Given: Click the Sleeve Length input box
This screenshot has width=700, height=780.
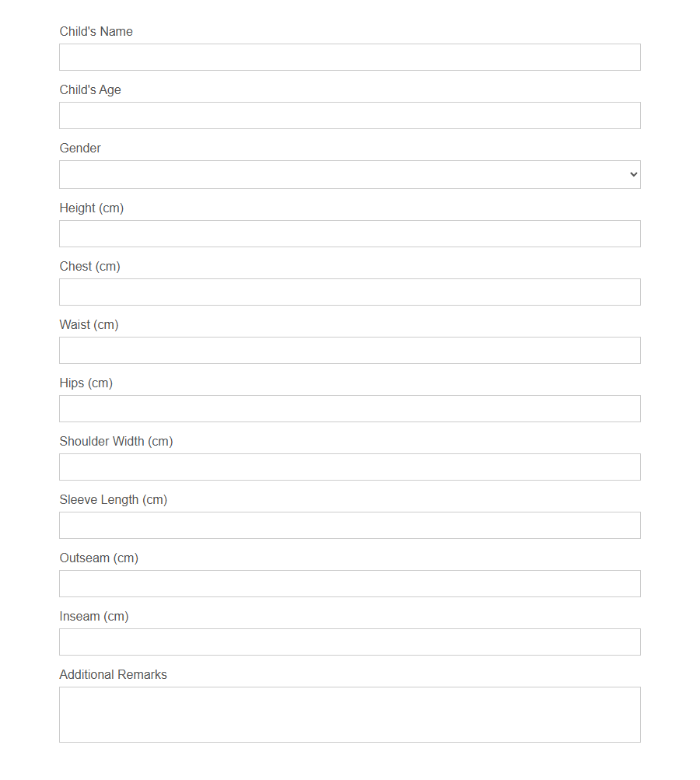Looking at the screenshot, I should (350, 525).
